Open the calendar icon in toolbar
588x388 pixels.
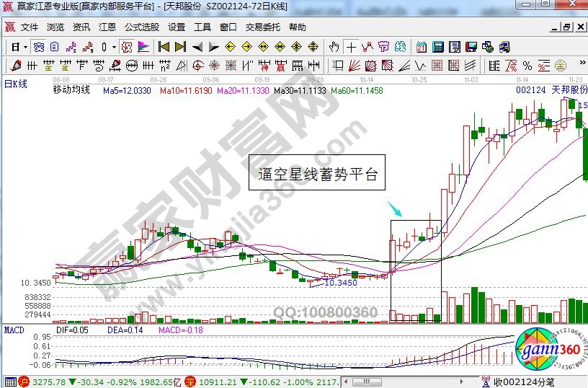421,47
